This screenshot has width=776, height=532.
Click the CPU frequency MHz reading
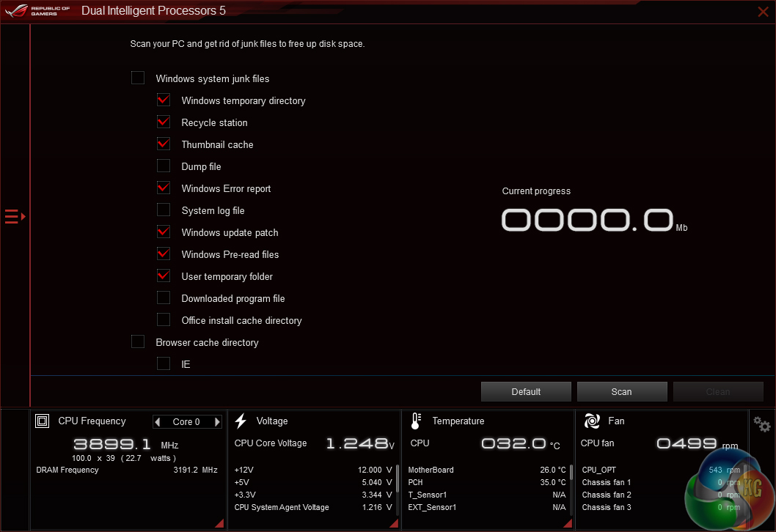pos(125,444)
